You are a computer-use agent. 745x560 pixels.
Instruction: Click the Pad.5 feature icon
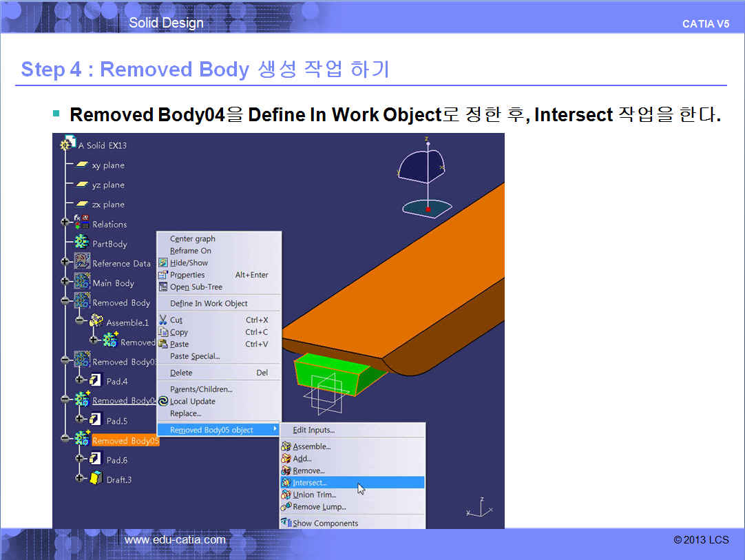(95, 419)
